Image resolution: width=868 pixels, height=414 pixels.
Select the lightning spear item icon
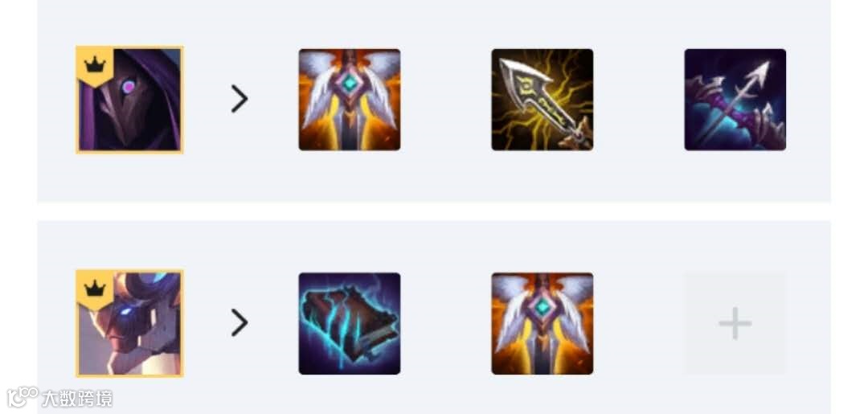pos(542,100)
